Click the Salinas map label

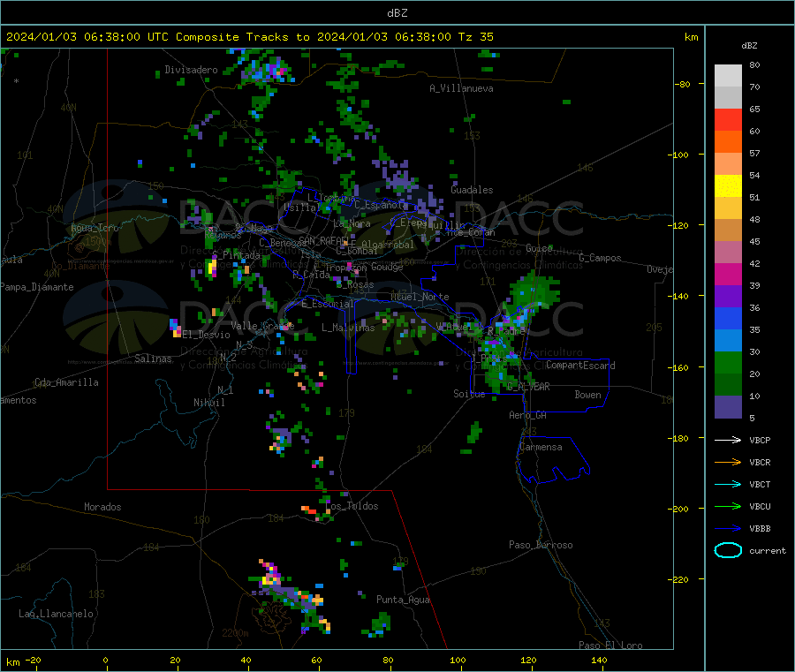pos(153,359)
